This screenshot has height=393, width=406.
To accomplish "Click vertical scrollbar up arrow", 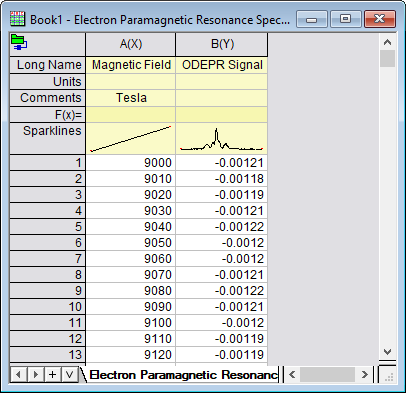I will 387,42.
